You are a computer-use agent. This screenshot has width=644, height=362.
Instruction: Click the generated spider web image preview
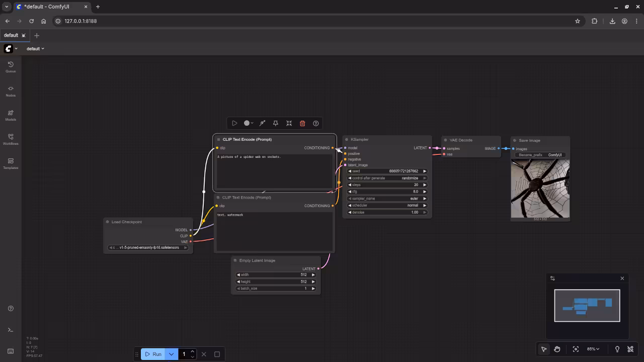coord(540,189)
